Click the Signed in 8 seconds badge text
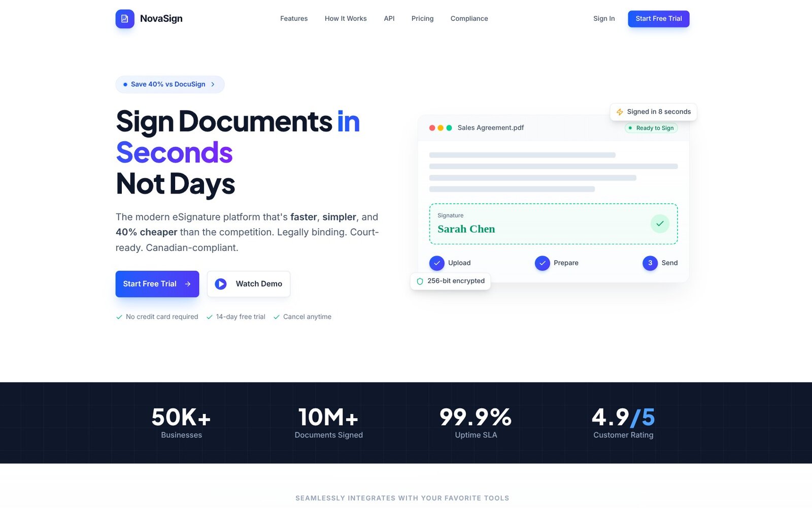Image resolution: width=812 pixels, height=508 pixels. click(x=659, y=112)
